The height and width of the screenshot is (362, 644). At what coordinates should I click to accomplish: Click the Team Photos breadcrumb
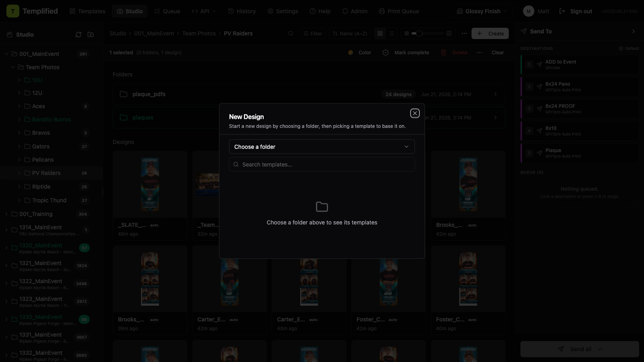(x=199, y=33)
